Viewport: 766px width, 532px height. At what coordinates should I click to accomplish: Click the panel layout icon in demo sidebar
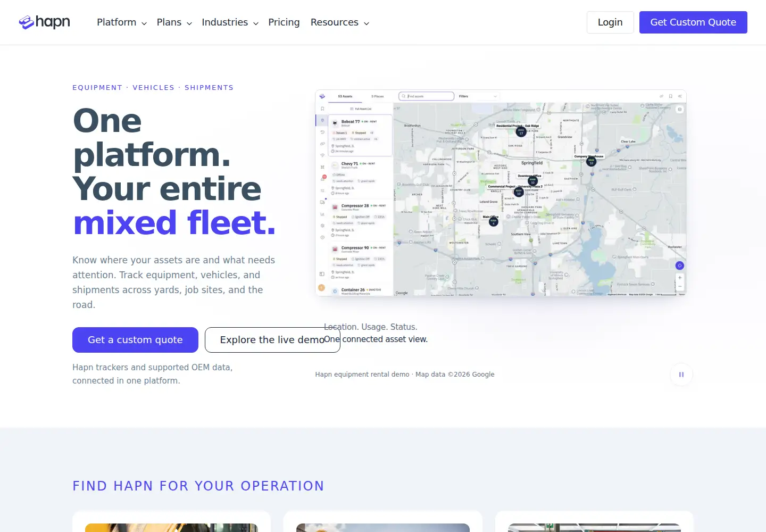pyautogui.click(x=322, y=274)
